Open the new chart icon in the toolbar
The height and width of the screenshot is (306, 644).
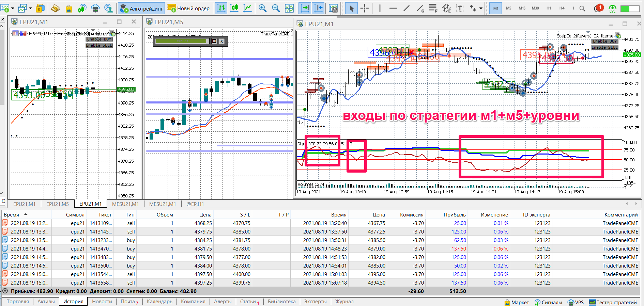[5, 8]
